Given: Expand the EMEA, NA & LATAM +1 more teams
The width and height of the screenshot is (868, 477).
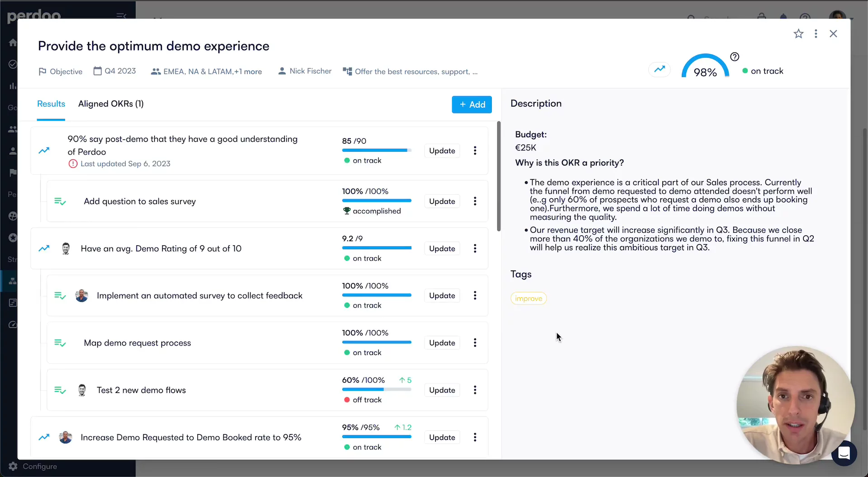Looking at the screenshot, I should click(x=207, y=71).
